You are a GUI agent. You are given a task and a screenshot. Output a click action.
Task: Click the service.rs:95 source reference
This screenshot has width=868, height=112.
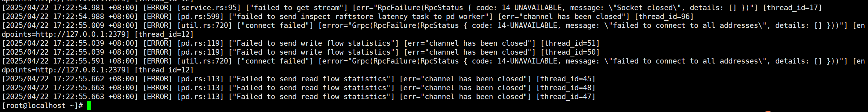point(209,7)
